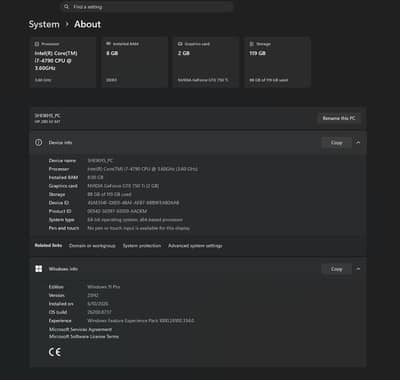The height and width of the screenshot is (380, 400).
Task: Go back to System breadcrumb
Action: point(44,24)
